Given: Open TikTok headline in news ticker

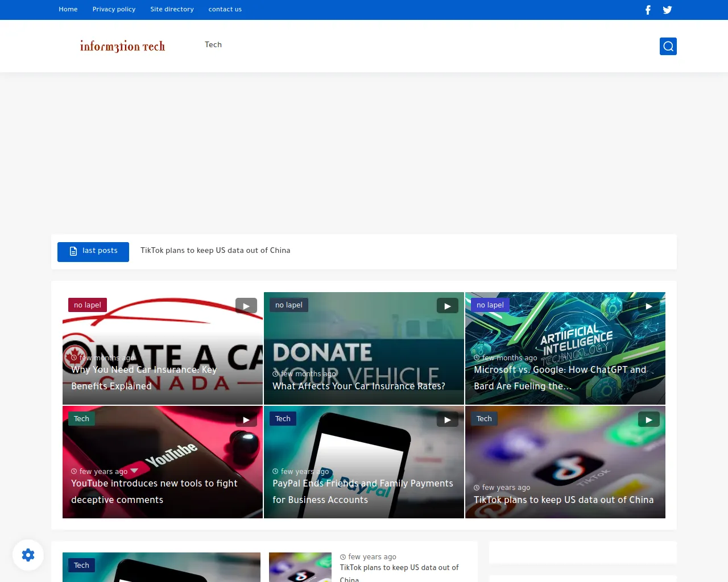Looking at the screenshot, I should [x=215, y=250].
